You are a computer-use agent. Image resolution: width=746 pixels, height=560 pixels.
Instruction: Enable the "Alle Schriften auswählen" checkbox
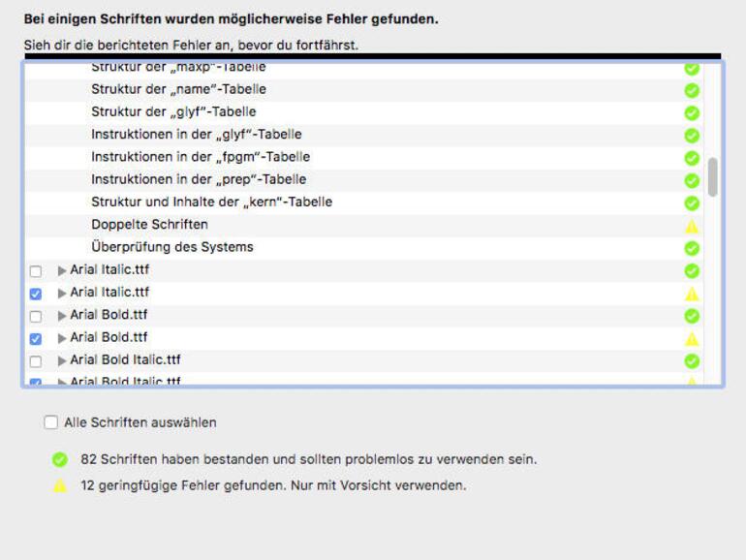coord(51,422)
